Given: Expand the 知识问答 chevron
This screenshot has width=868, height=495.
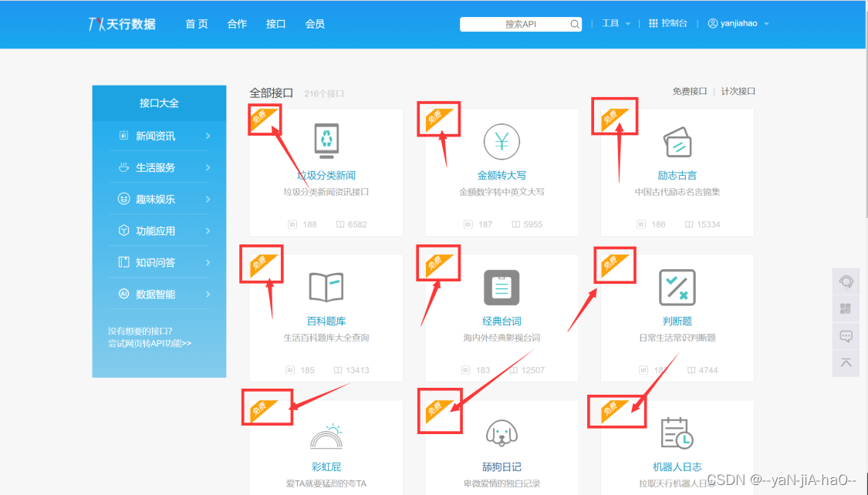Looking at the screenshot, I should tap(208, 262).
